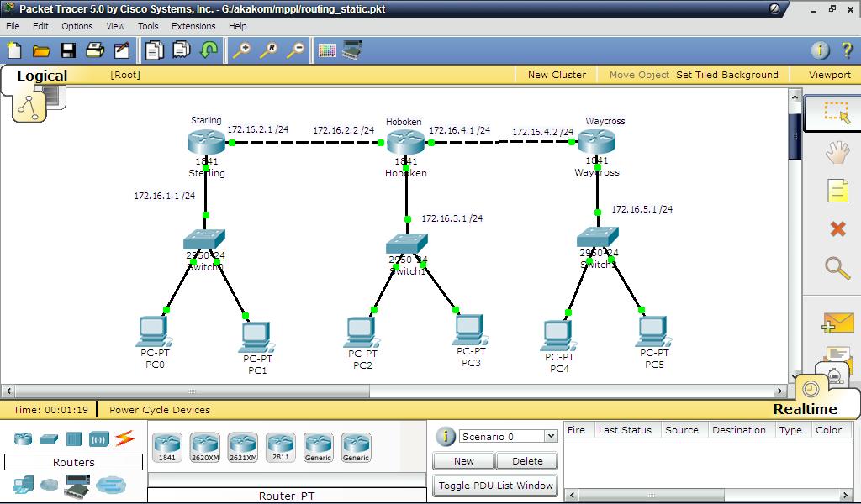Click Switch2 in the topology

pyautogui.click(x=598, y=238)
